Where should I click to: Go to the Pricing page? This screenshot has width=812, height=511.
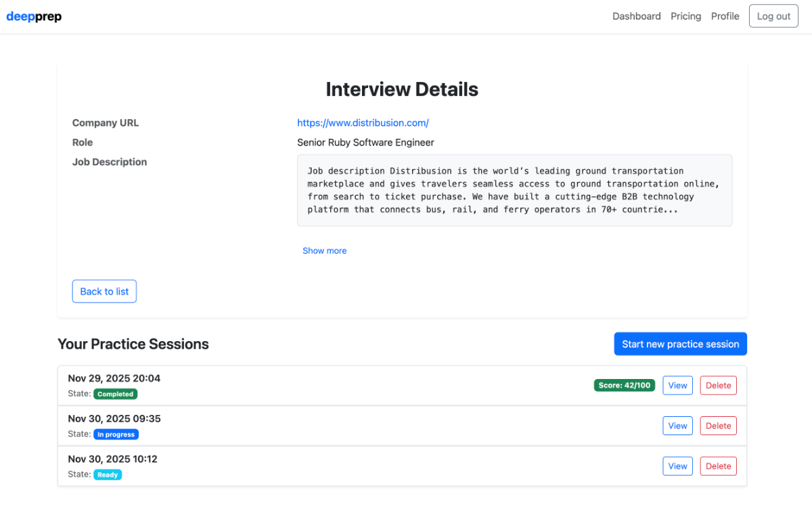(685, 16)
